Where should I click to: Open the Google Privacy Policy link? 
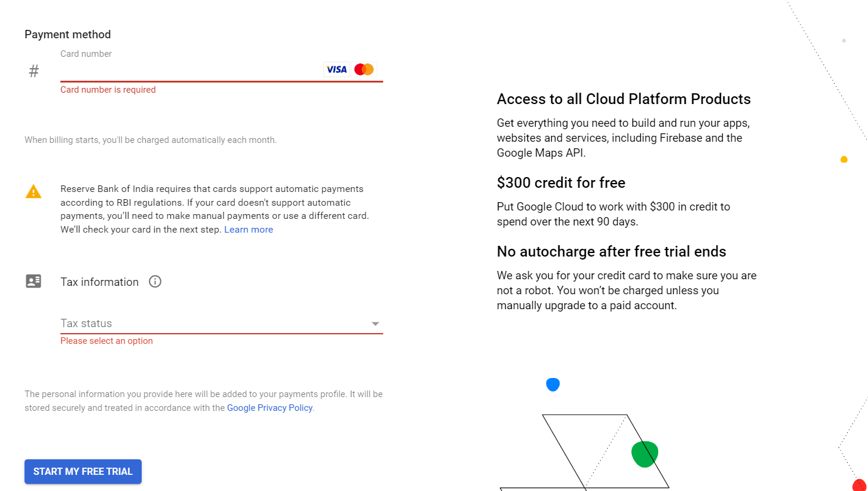point(270,408)
